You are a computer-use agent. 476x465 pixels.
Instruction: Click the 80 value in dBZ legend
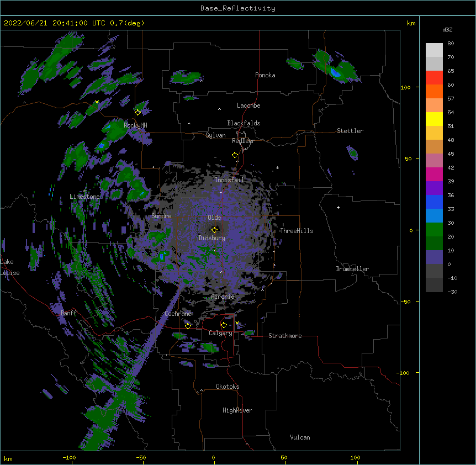[451, 44]
